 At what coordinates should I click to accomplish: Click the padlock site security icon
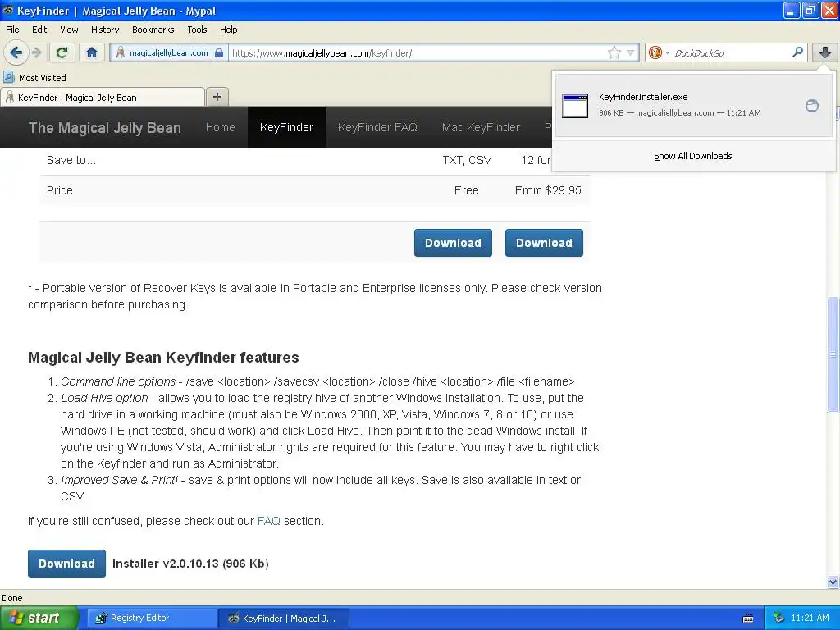218,52
